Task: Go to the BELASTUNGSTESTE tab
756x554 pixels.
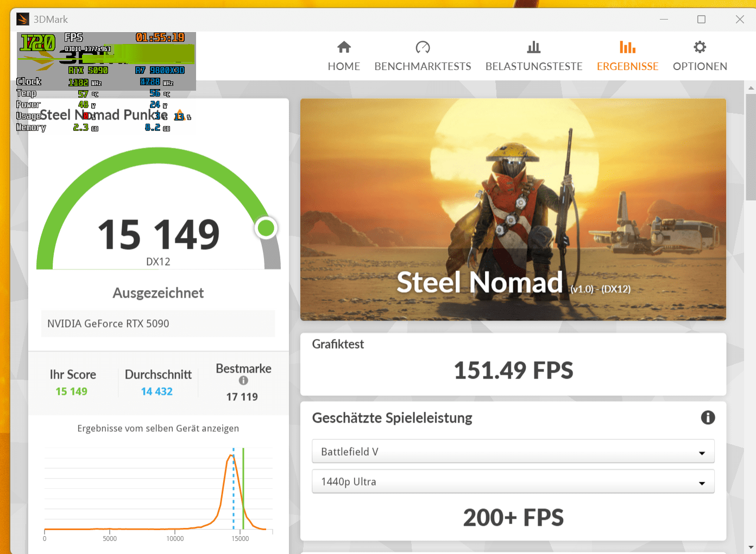Action: click(534, 66)
